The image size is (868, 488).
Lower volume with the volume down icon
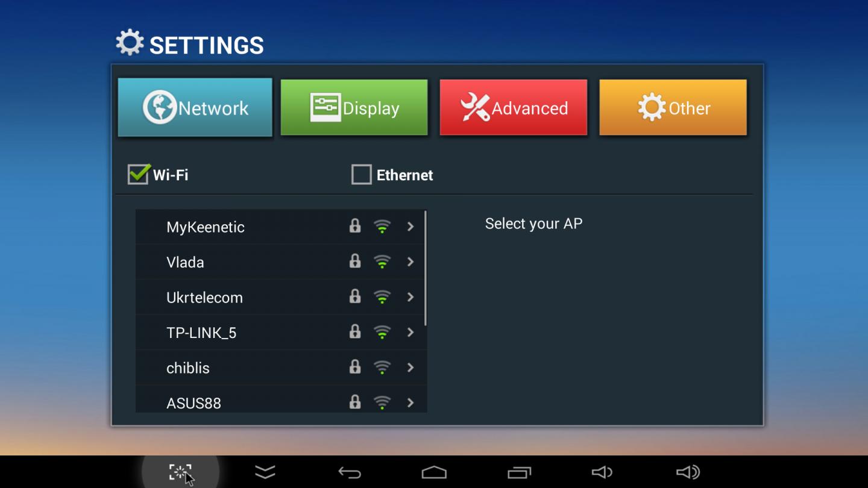pos(602,472)
